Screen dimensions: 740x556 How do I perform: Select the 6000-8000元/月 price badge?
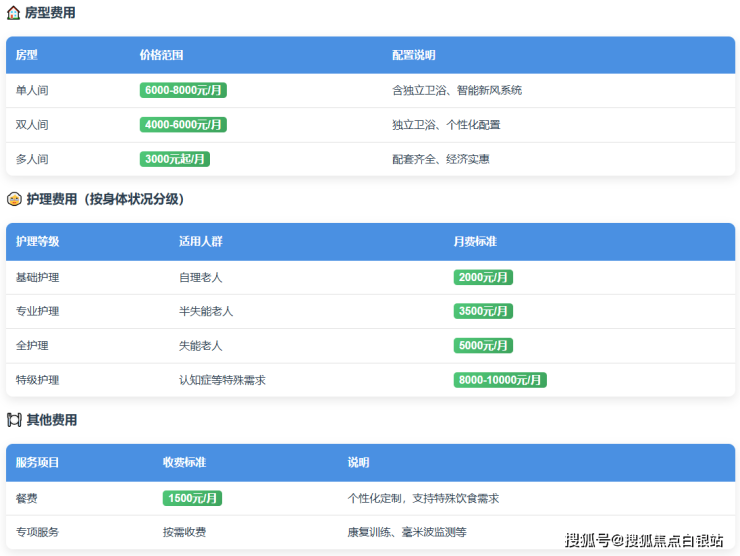(x=183, y=90)
